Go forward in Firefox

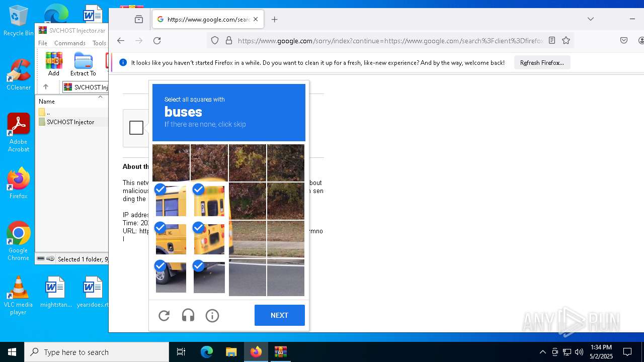pyautogui.click(x=139, y=41)
